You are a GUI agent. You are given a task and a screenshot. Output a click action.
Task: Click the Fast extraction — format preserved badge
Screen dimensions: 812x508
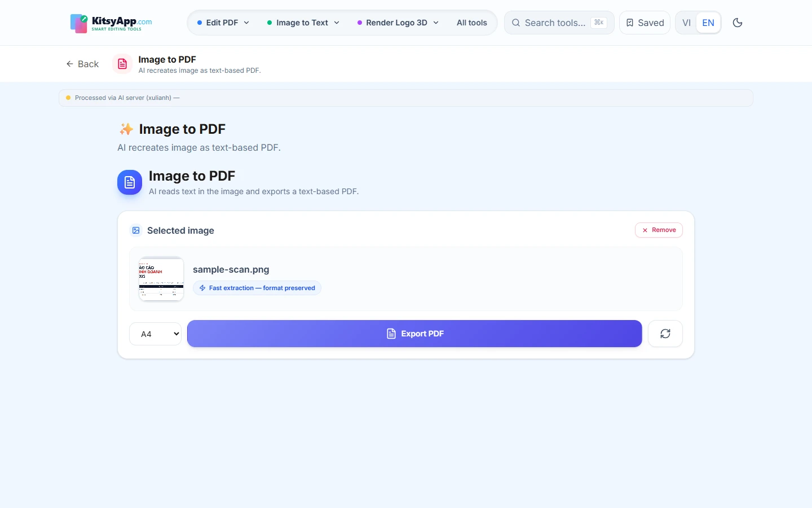point(257,288)
